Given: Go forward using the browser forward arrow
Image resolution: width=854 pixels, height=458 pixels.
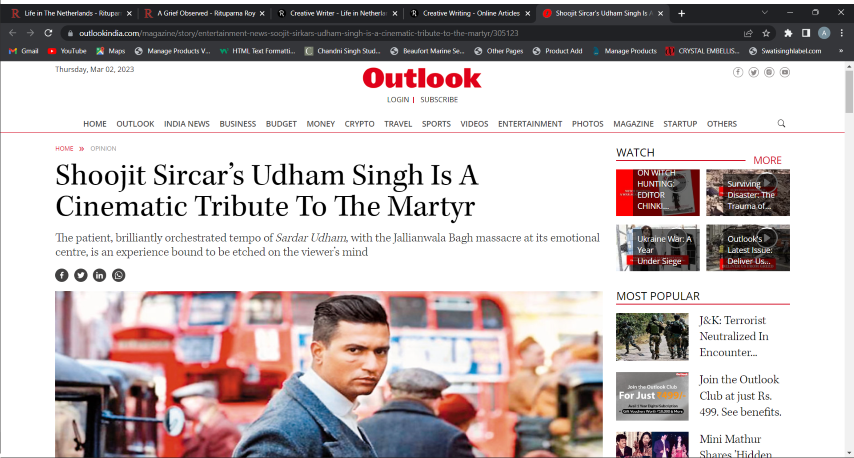Looking at the screenshot, I should [30, 33].
